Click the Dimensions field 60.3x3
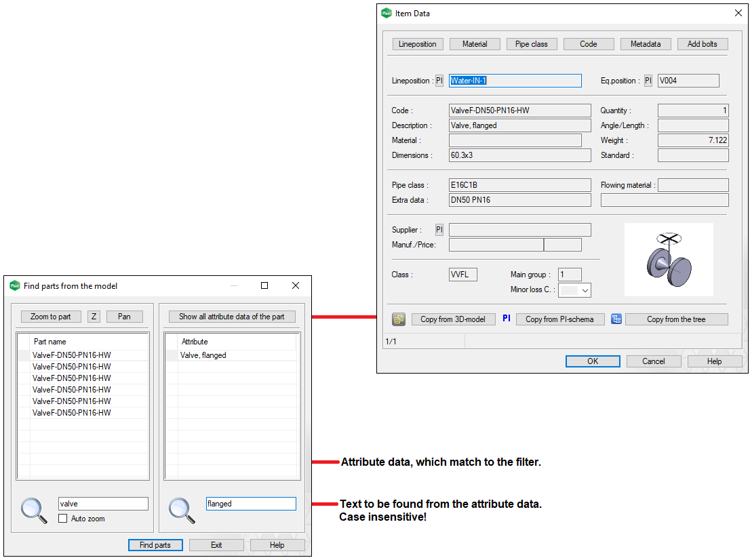This screenshot has height=560, width=750. pyautogui.click(x=520, y=155)
